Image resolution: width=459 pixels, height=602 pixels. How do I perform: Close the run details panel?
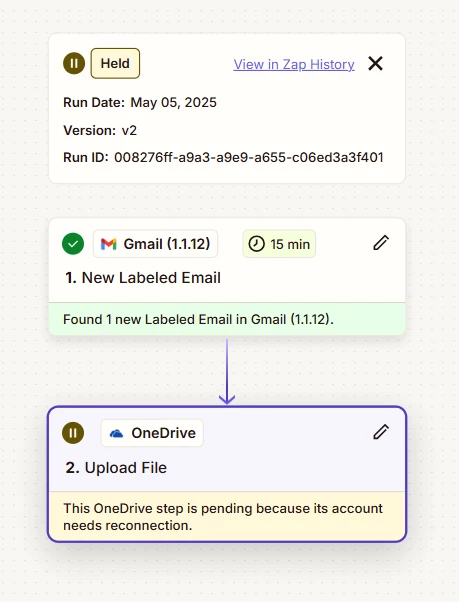375,63
